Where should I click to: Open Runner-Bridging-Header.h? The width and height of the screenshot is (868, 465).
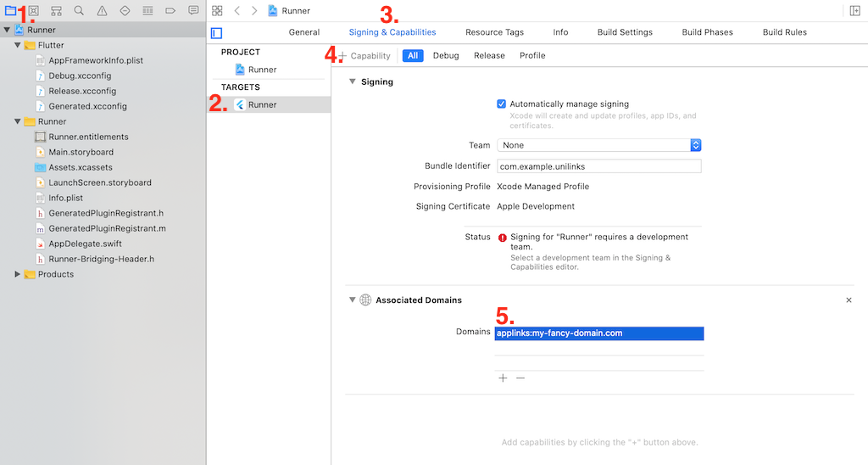pos(102,259)
